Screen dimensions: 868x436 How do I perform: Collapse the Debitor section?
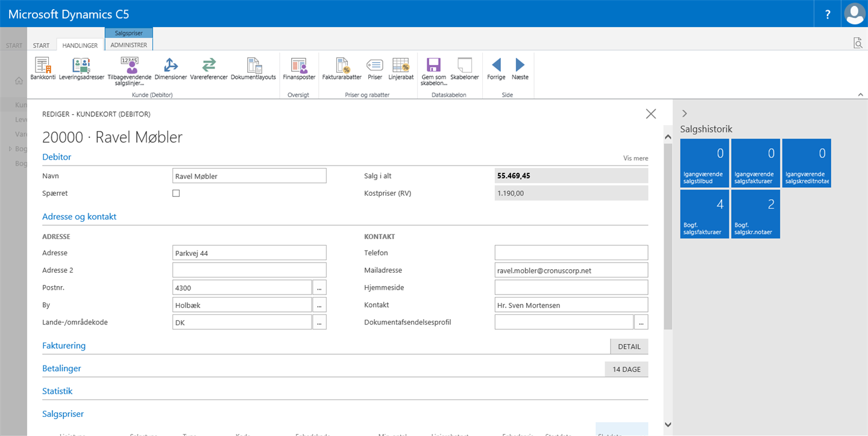pos(57,157)
